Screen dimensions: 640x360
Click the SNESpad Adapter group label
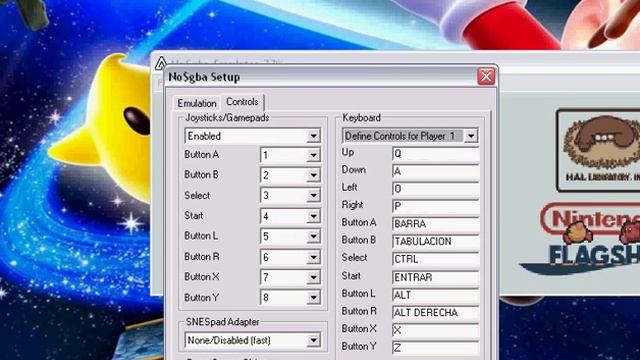[x=222, y=322]
